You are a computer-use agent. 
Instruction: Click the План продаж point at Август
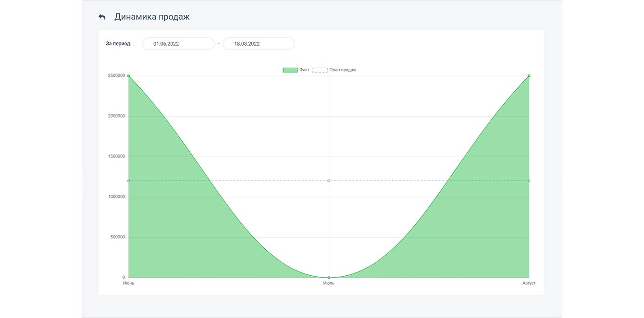coord(529,181)
